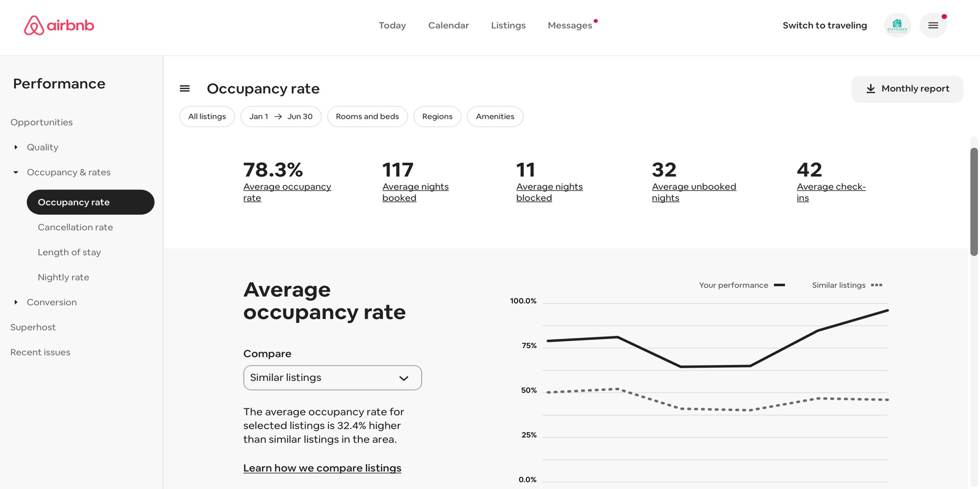Viewport: 980px width, 489px height.
Task: Open Recent issues in the sidebar
Action: [x=40, y=352]
